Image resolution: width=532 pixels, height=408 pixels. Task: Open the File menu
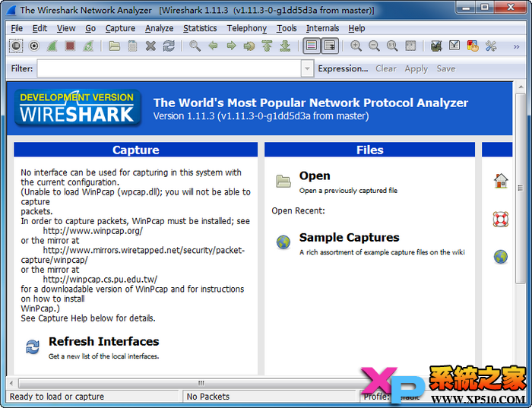pos(17,28)
